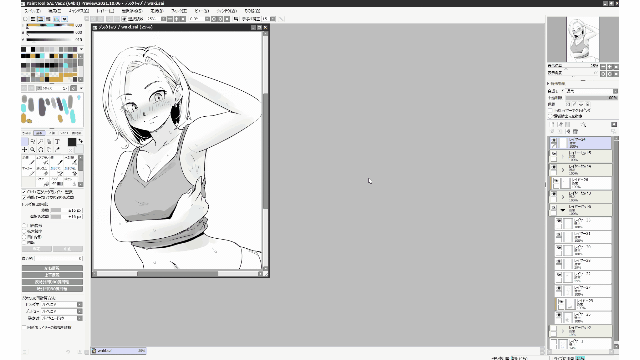Click the flip horizontal wide gray button
Screen dimensions: 640x360
(x=52, y=268)
